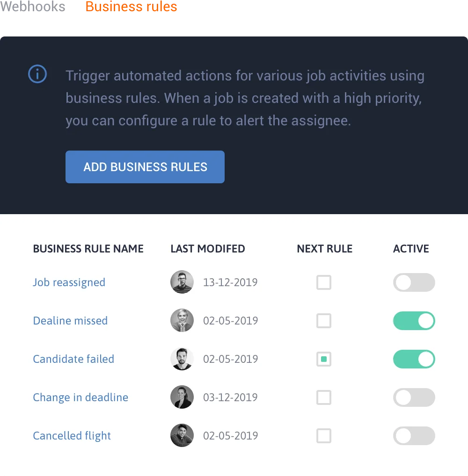Screen dimensions: 468x476
Task: Activate the Change in deadline toggle
Action: point(414,397)
